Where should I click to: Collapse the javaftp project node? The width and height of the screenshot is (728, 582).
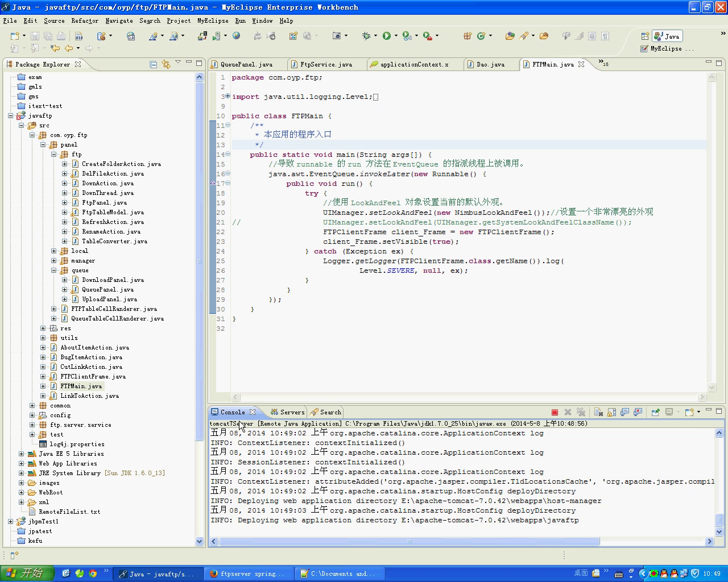click(x=11, y=115)
